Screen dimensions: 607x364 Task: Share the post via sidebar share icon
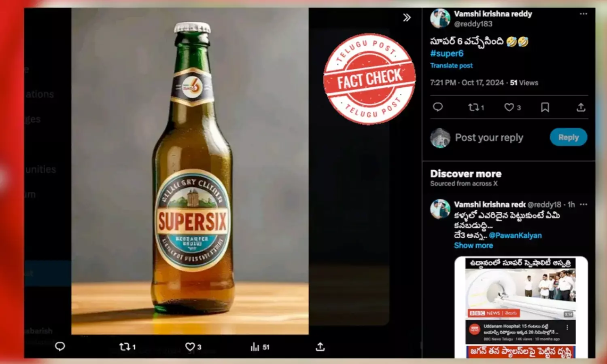coord(581,107)
